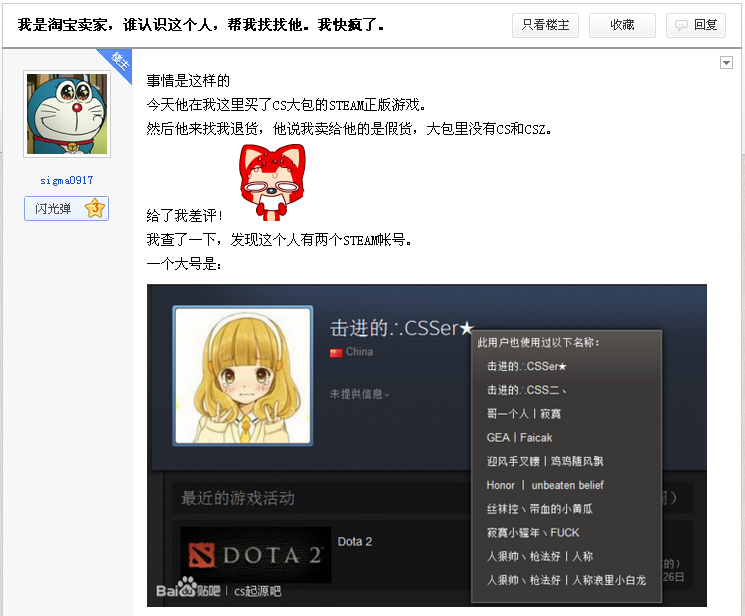This screenshot has width=745, height=616.
Task: Click the Dota 2 game title text
Action: coord(355,542)
